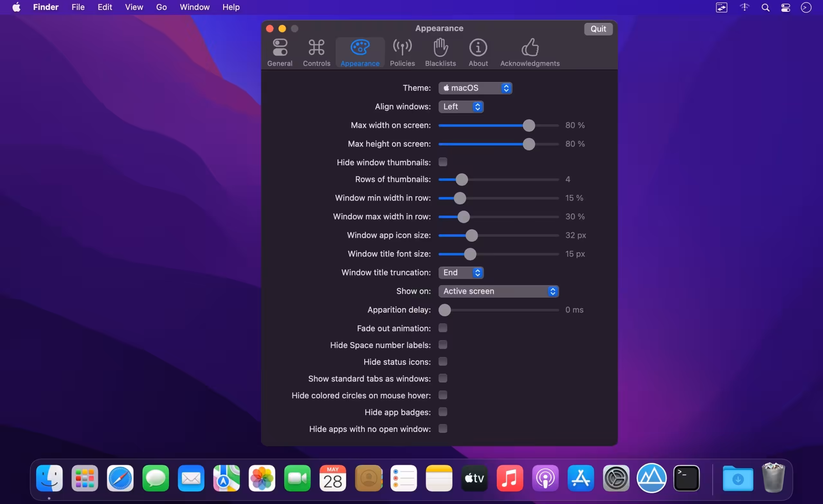Open Finder from the Dock
823x504 pixels.
[x=50, y=478]
